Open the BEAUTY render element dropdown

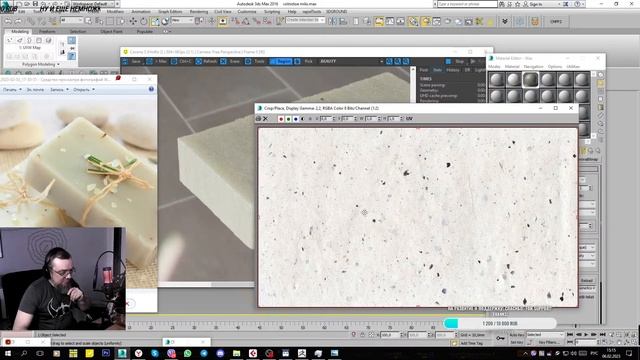351,61
